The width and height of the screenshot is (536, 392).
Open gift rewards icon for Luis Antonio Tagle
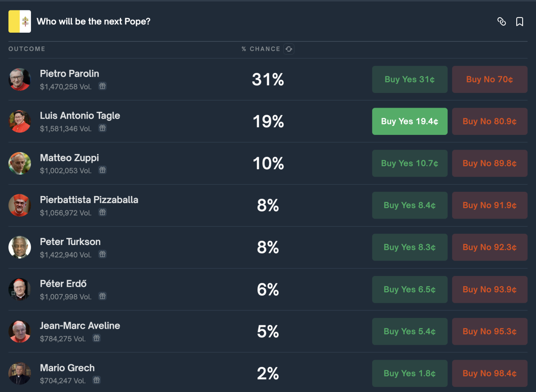tap(103, 128)
